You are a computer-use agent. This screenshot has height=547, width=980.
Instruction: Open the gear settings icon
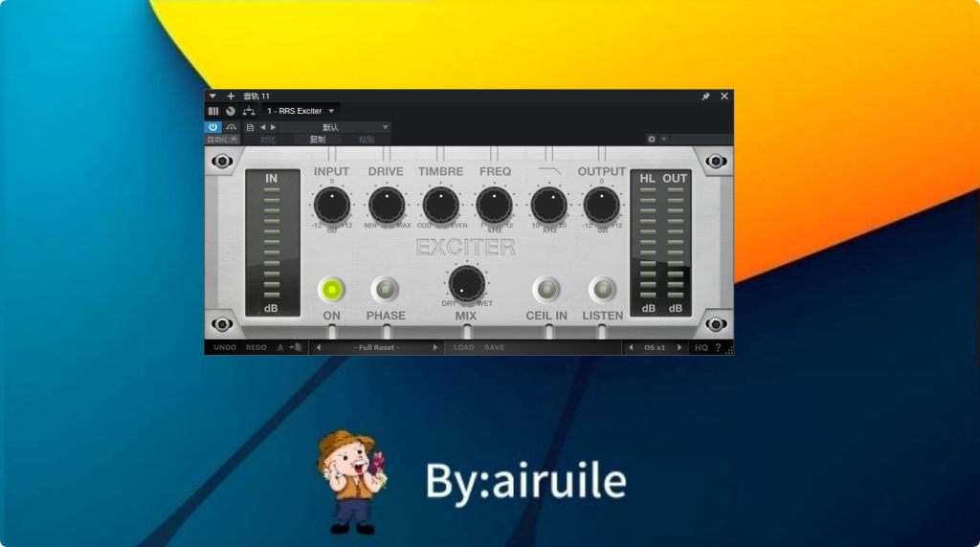(x=651, y=140)
